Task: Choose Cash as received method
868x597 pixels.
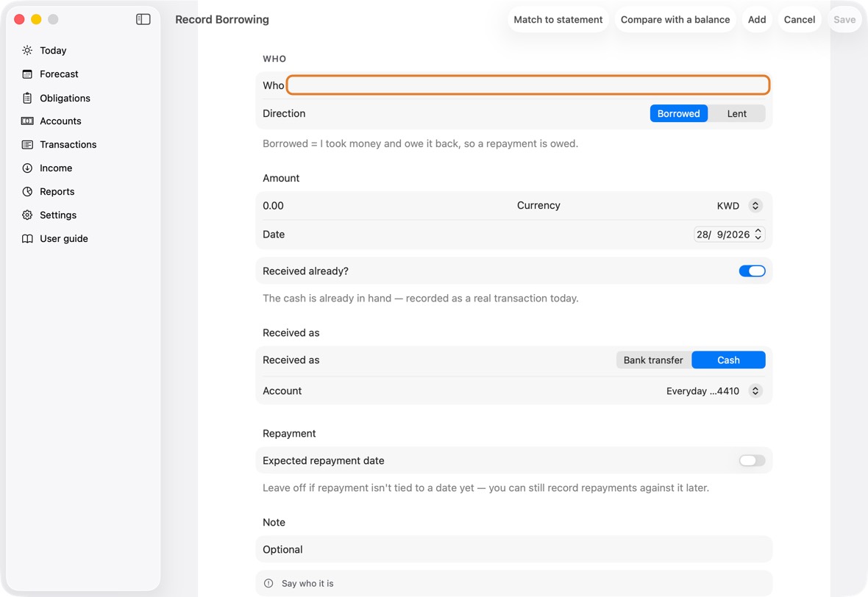Action: pos(728,360)
